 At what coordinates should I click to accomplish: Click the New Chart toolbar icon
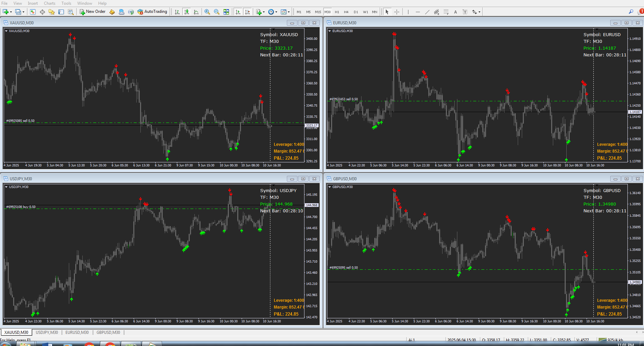(5, 12)
